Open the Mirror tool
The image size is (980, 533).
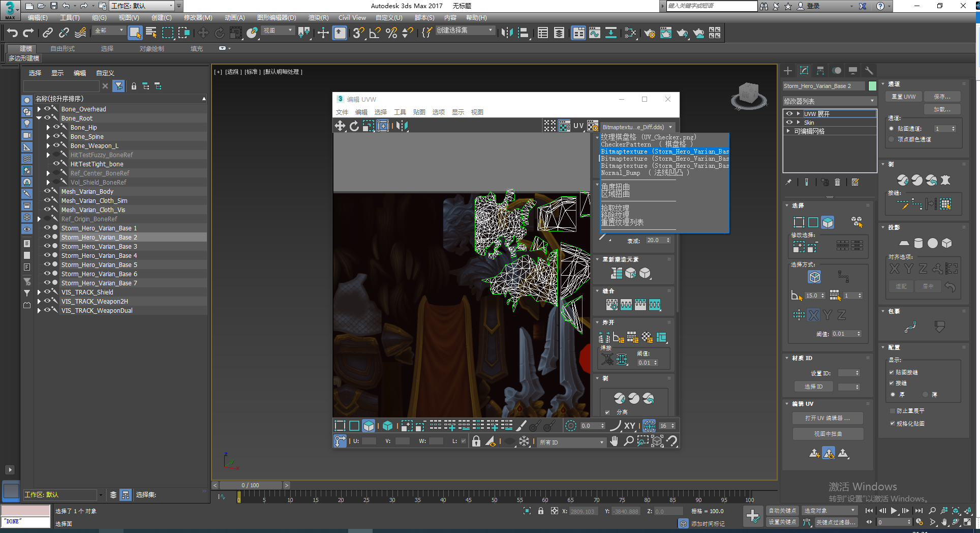click(507, 33)
